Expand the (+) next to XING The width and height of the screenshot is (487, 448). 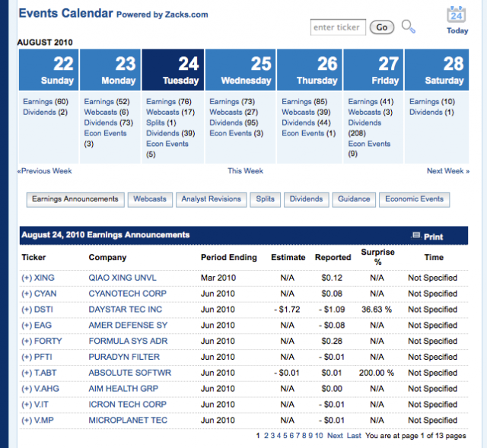click(x=27, y=278)
